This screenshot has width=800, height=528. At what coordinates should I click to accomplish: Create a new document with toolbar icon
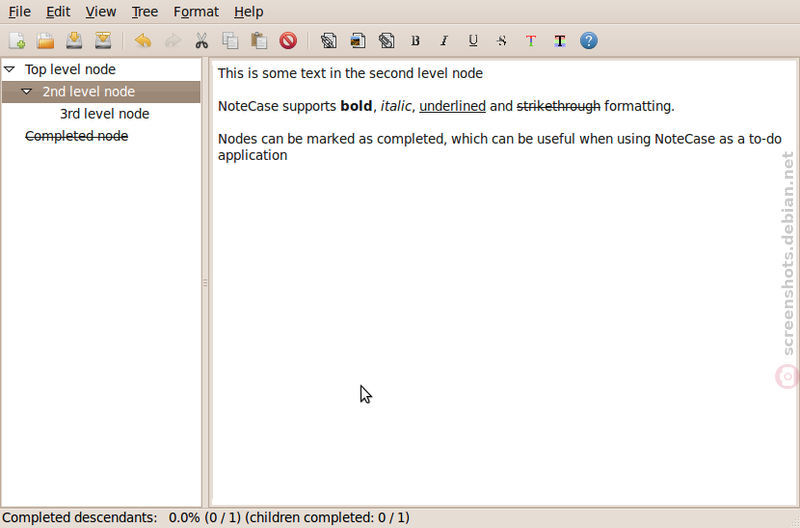pyautogui.click(x=17, y=40)
